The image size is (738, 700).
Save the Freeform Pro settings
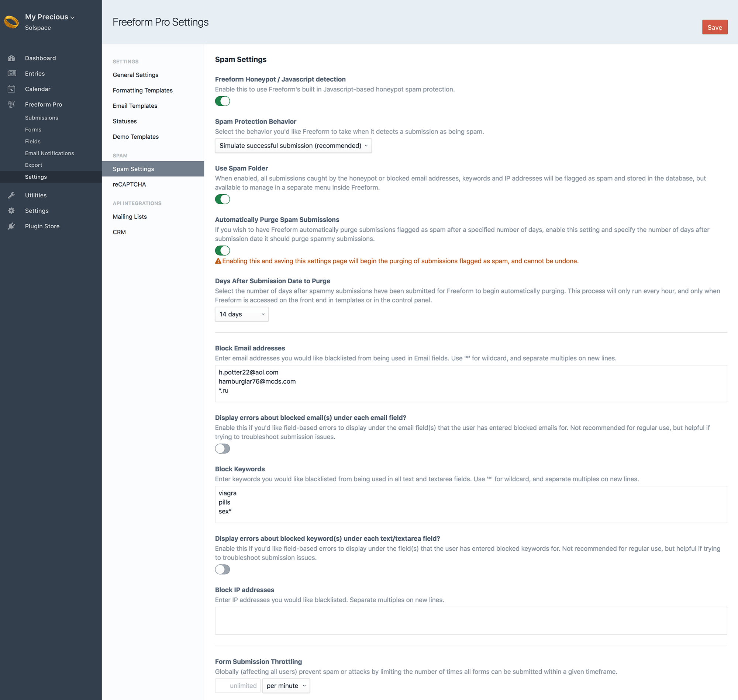click(x=715, y=27)
